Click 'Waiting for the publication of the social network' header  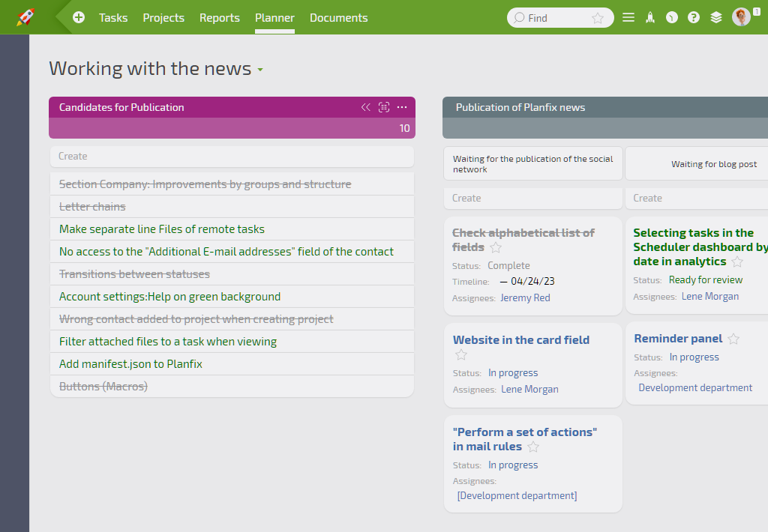(x=533, y=164)
